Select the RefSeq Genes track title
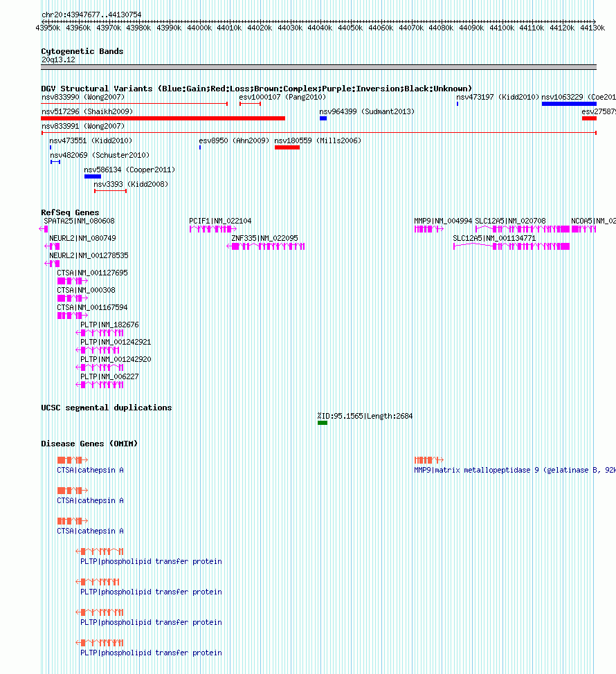Image resolution: width=616 pixels, height=674 pixels. 70,212
